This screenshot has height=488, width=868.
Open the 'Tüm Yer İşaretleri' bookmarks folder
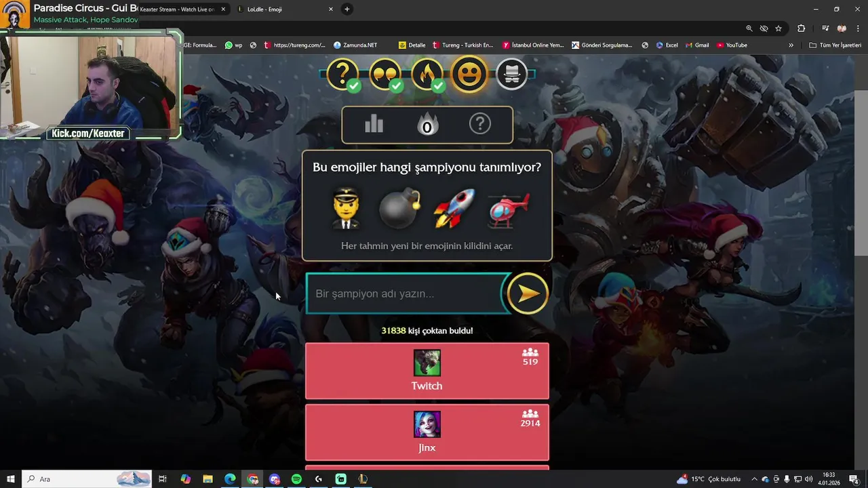835,45
